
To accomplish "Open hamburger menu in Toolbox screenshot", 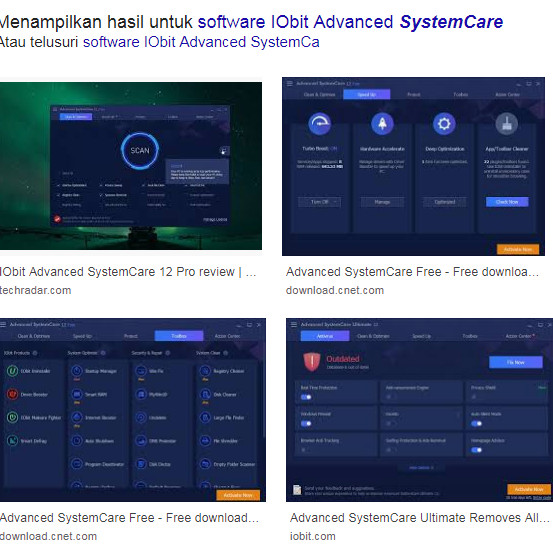I will pos(3,324).
